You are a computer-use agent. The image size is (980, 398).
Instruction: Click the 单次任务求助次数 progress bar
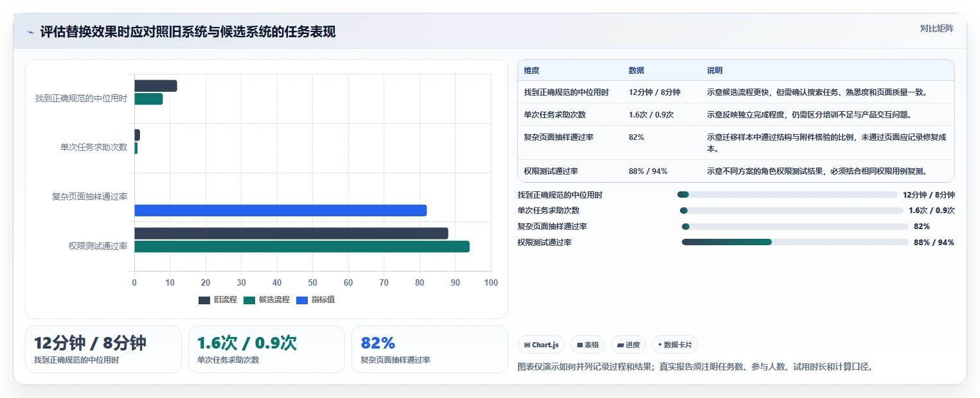coord(792,211)
